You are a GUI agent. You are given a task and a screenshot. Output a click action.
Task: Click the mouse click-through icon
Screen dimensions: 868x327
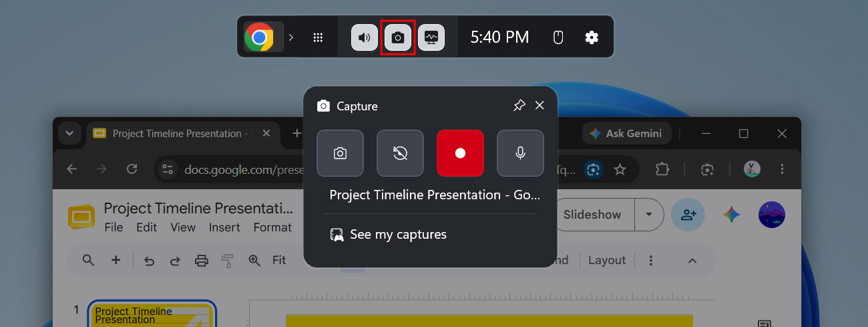pyautogui.click(x=559, y=37)
